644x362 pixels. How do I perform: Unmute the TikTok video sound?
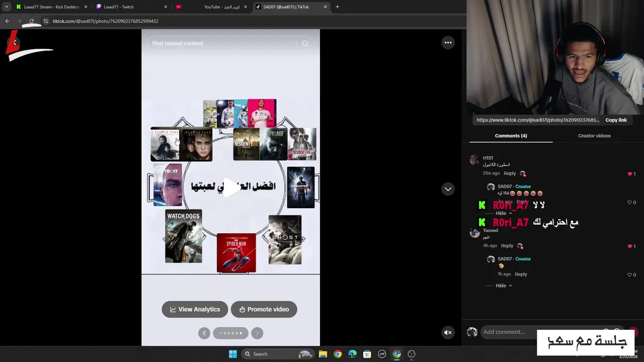tap(448, 332)
